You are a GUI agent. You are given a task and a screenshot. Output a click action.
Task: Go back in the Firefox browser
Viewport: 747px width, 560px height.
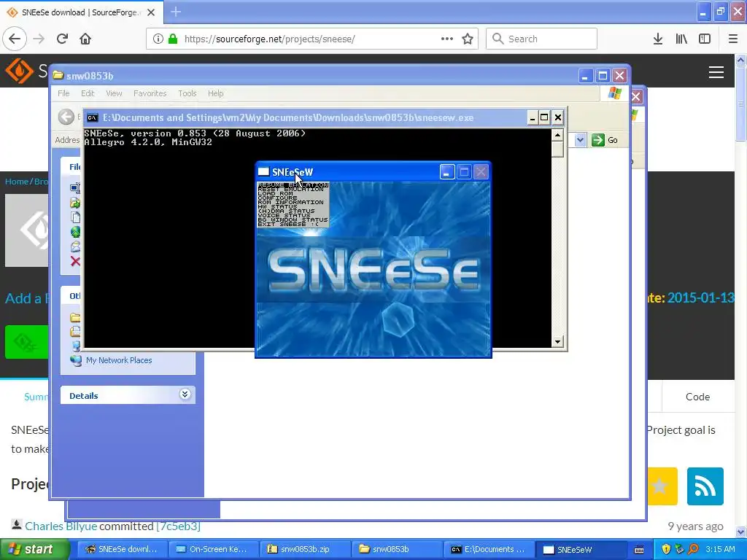15,39
